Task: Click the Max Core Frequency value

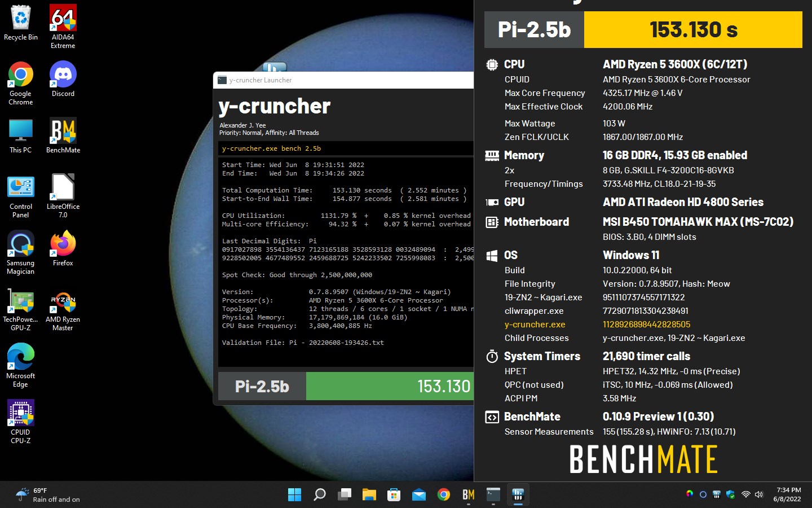Action: (642, 93)
